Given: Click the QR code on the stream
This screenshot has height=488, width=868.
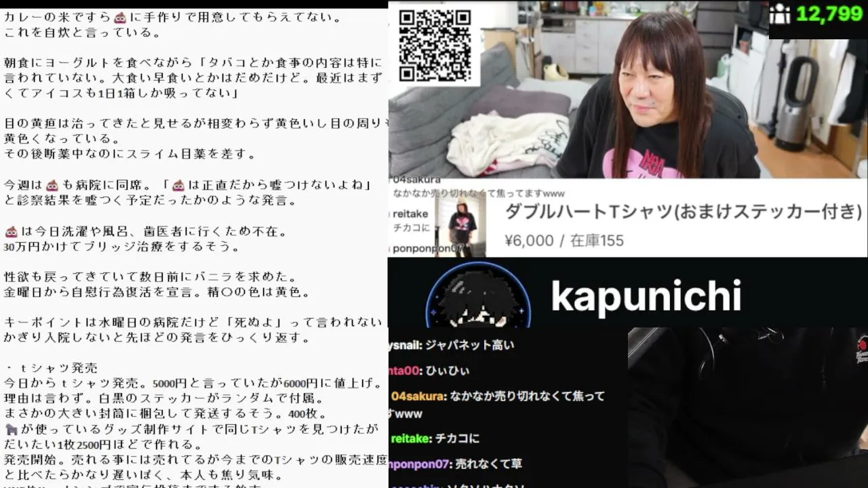Looking at the screenshot, I should (x=435, y=45).
